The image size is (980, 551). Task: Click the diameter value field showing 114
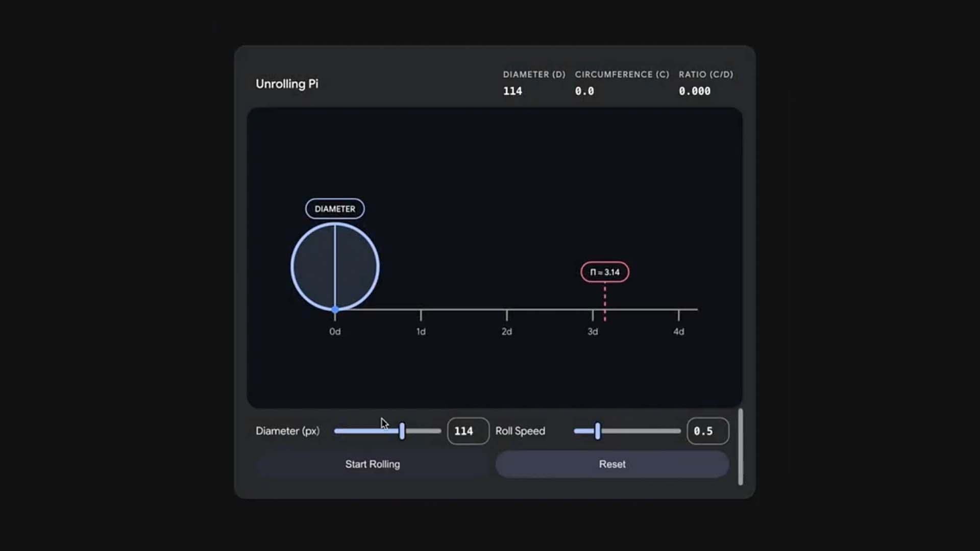point(468,431)
